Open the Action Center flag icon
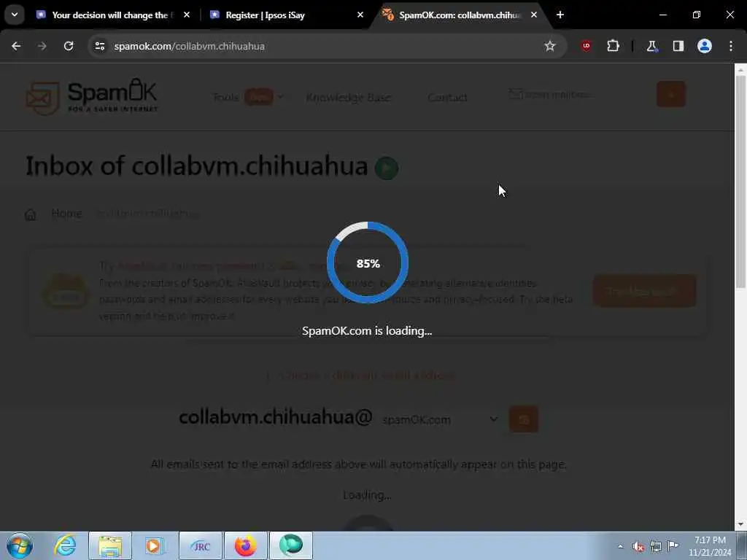The image size is (747, 560). (673, 545)
